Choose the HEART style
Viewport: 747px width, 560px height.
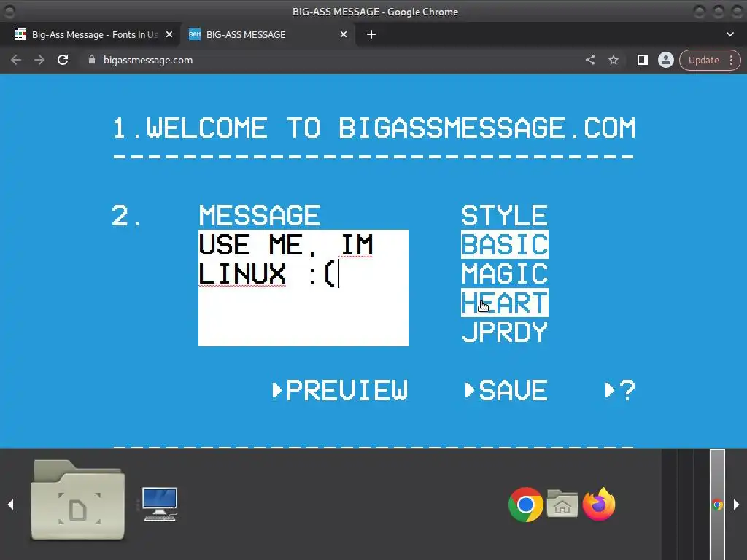pyautogui.click(x=505, y=303)
